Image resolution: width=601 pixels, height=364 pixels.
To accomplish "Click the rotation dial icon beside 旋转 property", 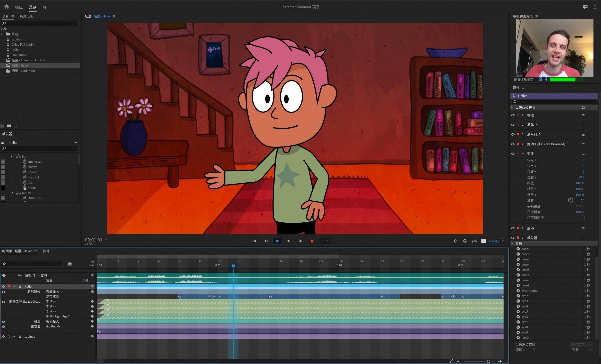I will tap(571, 200).
